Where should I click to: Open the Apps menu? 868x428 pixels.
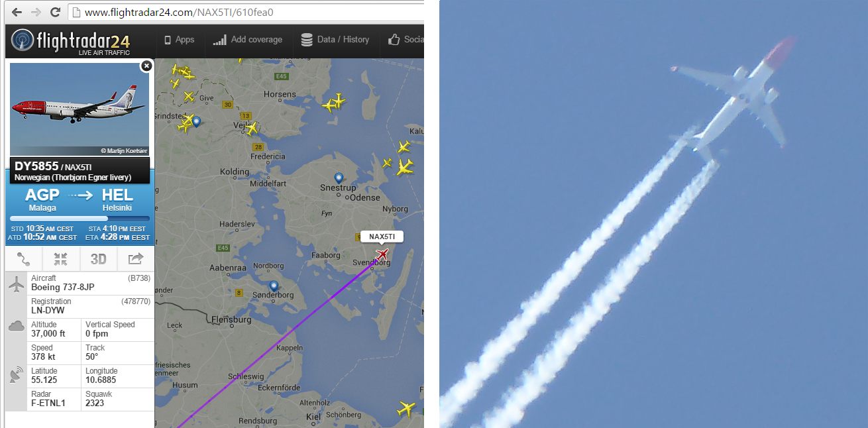(x=179, y=40)
